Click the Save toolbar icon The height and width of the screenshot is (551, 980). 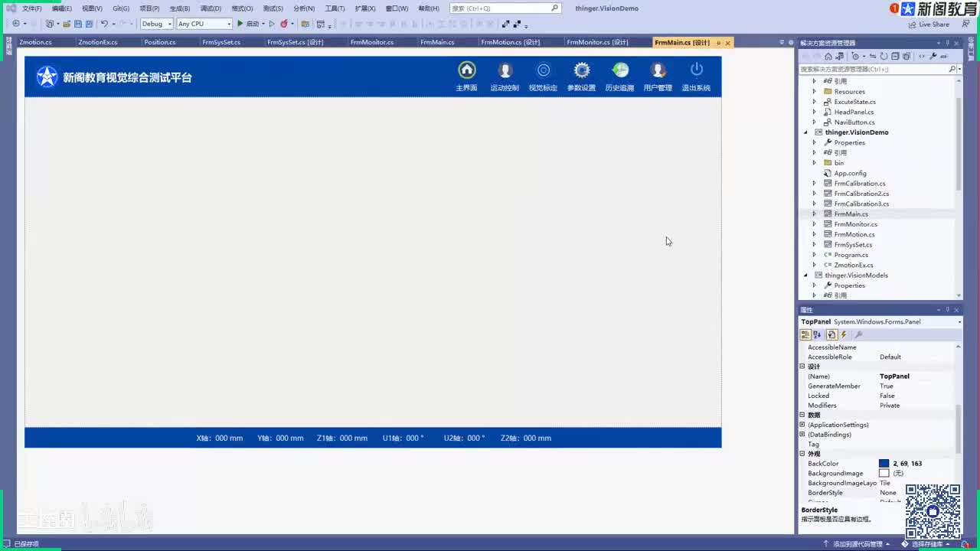[x=77, y=24]
